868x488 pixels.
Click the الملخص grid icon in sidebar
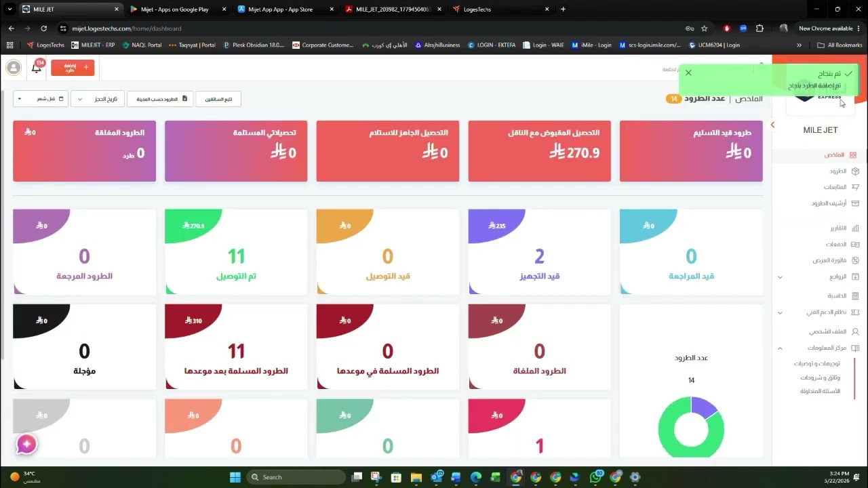coord(853,155)
